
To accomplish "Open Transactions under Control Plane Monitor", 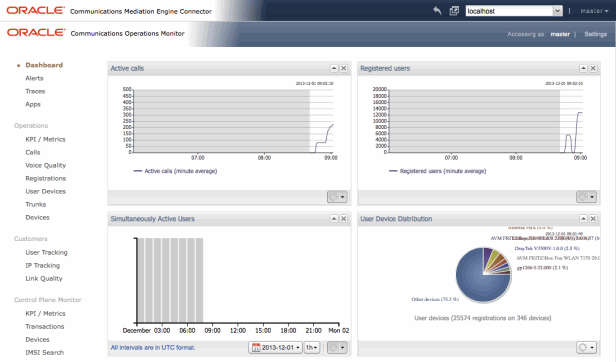I will 44,326.
